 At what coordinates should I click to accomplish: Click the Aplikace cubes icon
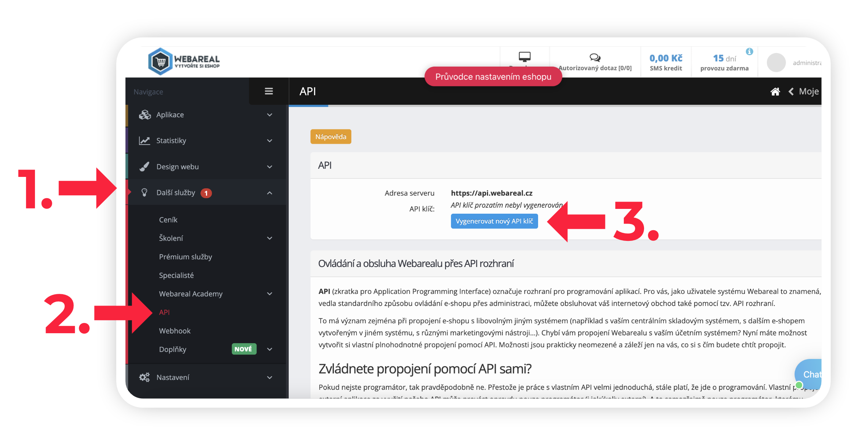145,115
